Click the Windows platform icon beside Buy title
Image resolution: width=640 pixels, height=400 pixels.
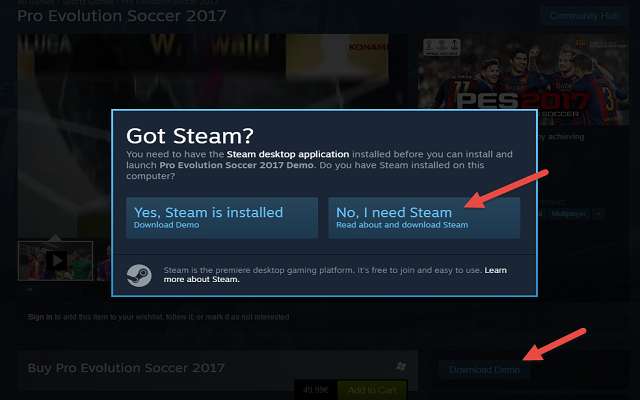[x=401, y=366]
